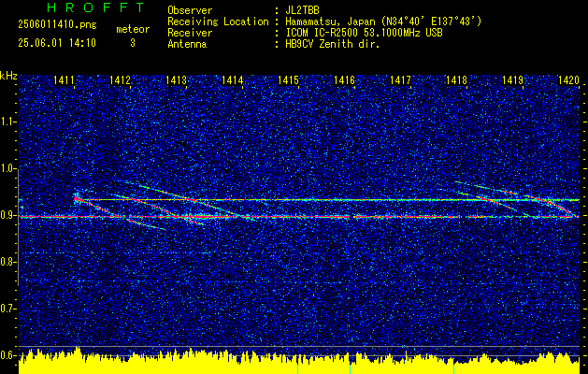Click the 0.8 frequency axis label
Image resolution: width=588 pixels, height=374 pixels.
pos(8,262)
